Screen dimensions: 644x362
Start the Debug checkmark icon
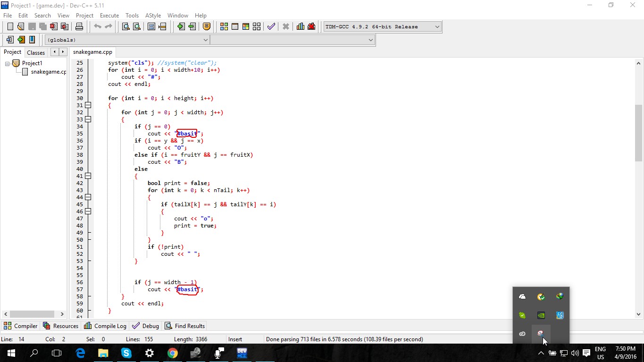pos(271,26)
